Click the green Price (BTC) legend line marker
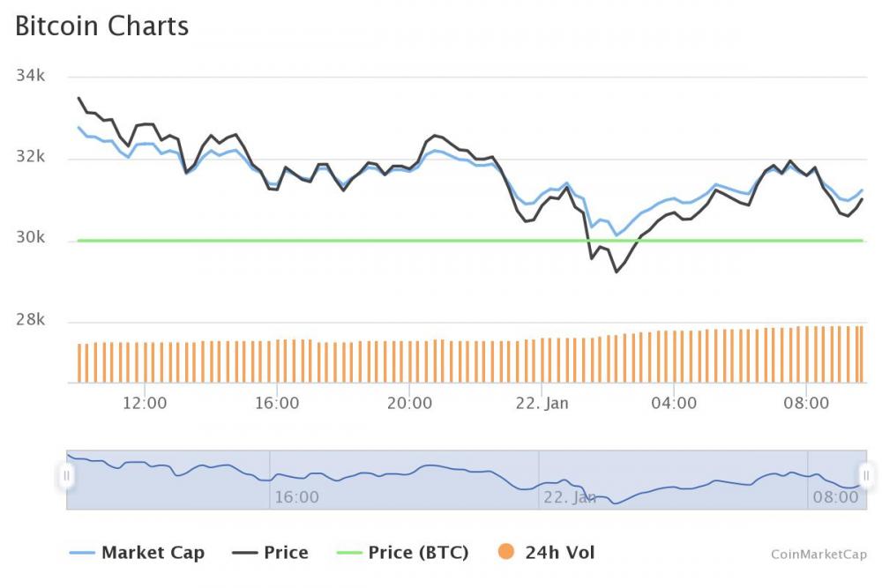The image size is (882, 588). point(348,553)
